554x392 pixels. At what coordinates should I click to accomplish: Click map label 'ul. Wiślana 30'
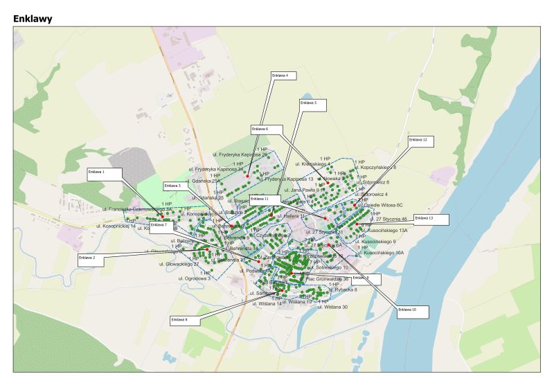point(332,308)
